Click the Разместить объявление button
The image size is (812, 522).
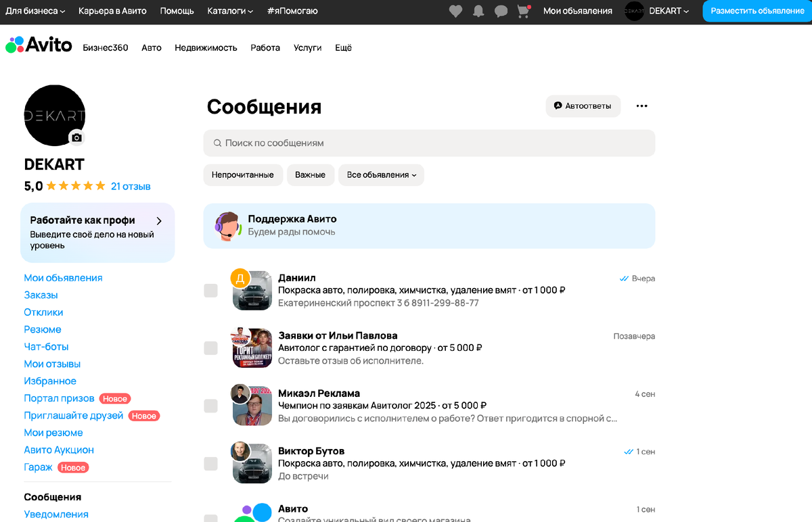tap(759, 11)
